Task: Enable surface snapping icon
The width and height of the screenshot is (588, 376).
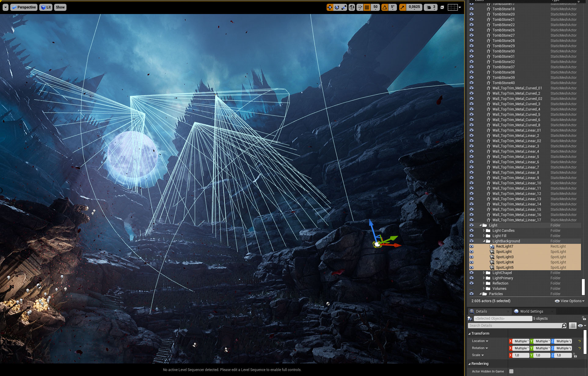Action: click(360, 7)
